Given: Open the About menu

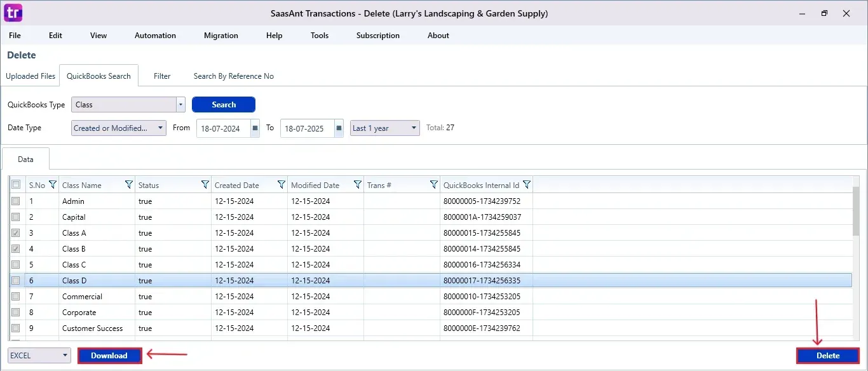Looking at the screenshot, I should [x=438, y=36].
